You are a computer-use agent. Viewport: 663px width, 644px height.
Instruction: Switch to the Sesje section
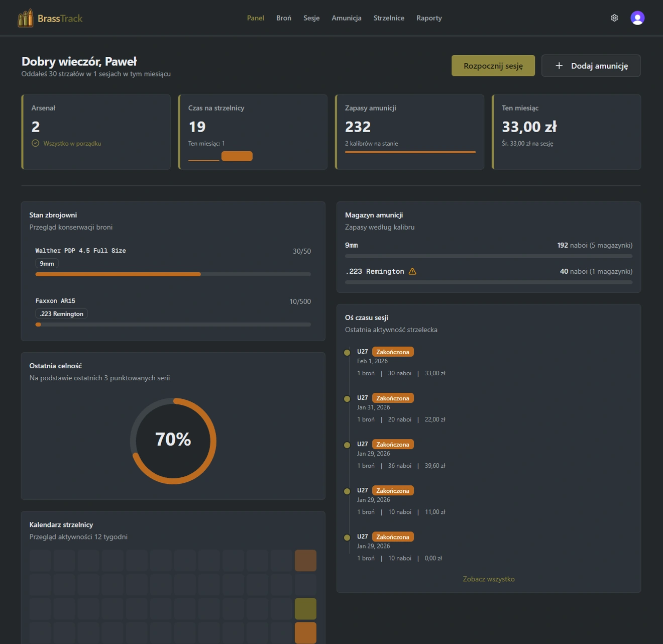point(311,18)
